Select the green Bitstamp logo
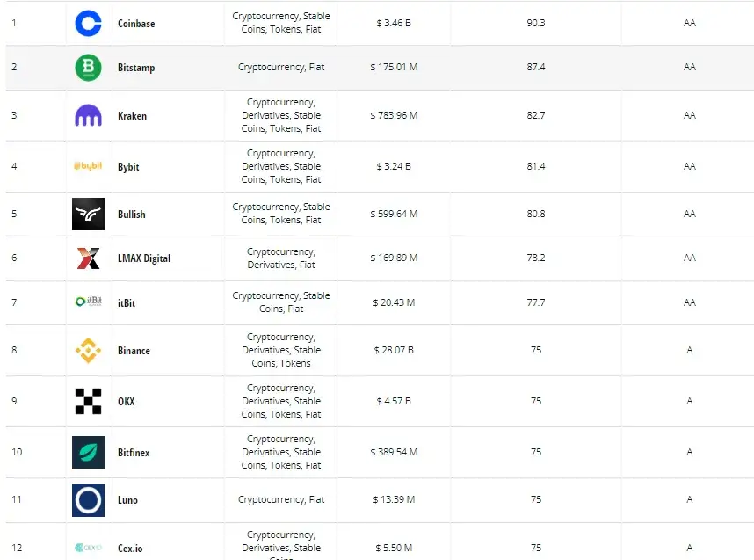The image size is (754, 560). 89,67
